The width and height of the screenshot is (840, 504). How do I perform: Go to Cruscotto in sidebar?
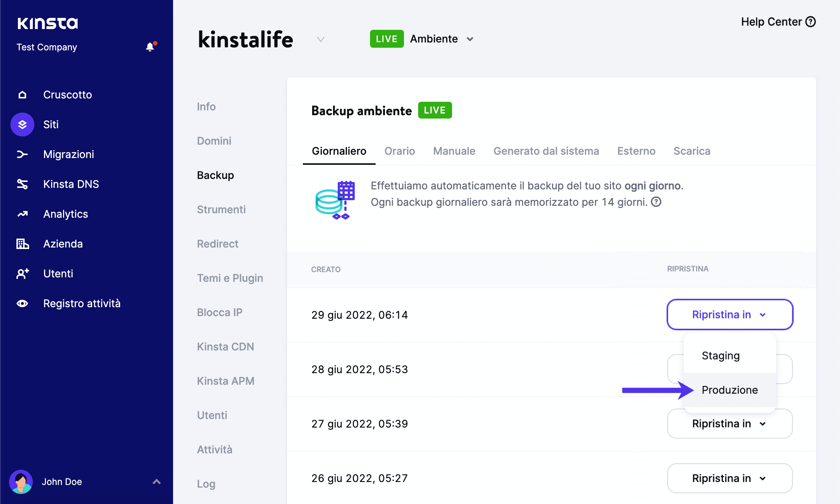(68, 95)
